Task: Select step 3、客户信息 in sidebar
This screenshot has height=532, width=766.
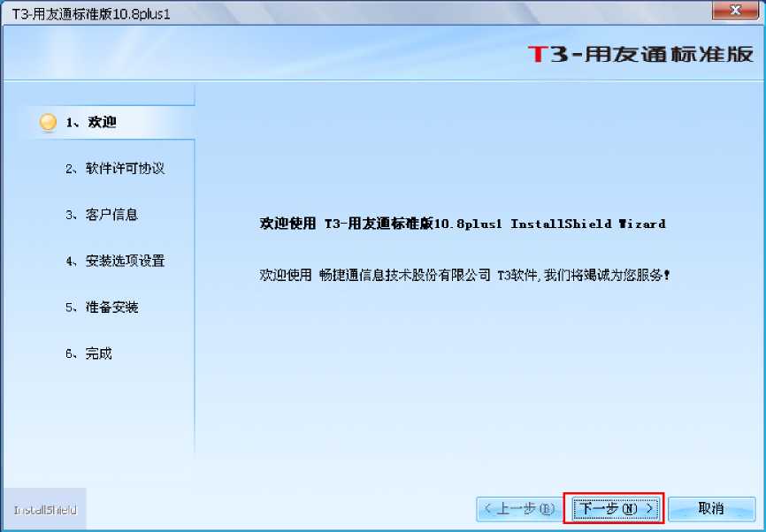Action: pos(102,215)
